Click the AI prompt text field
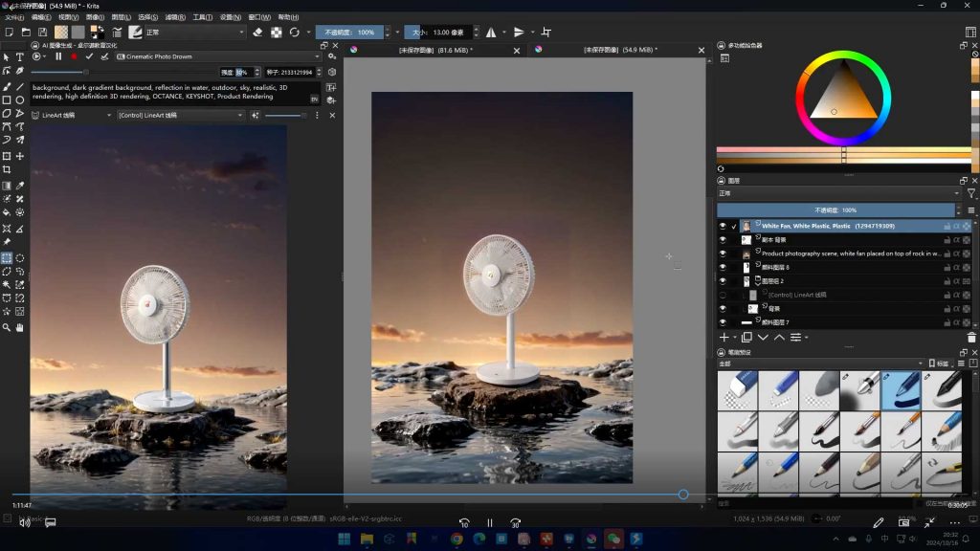Screen dimensions: 980x551 [167, 92]
